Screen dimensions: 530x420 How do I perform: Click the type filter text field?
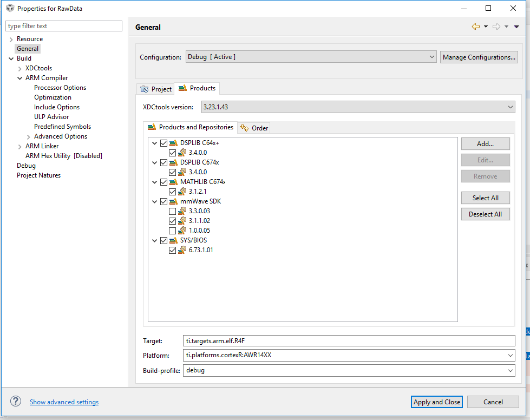[64, 26]
